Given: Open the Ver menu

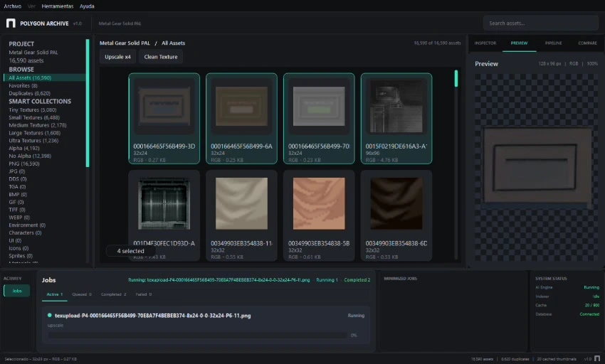Looking at the screenshot, I should pyautogui.click(x=31, y=6).
